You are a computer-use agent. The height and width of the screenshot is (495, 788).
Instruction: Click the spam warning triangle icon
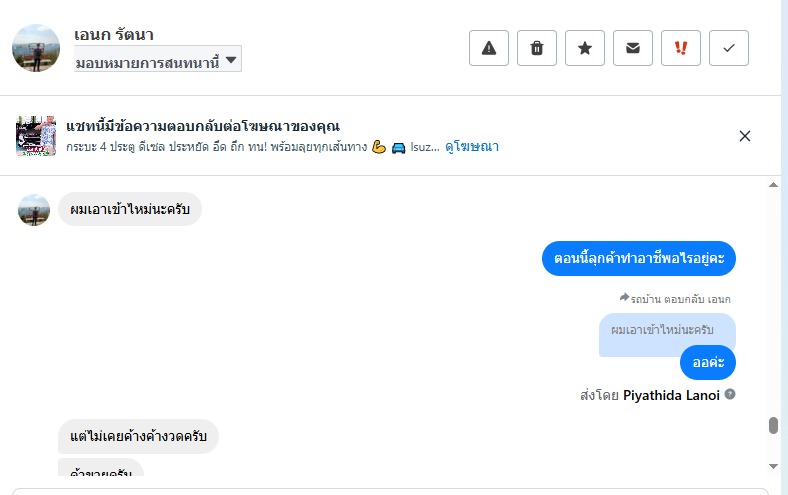pyautogui.click(x=489, y=48)
